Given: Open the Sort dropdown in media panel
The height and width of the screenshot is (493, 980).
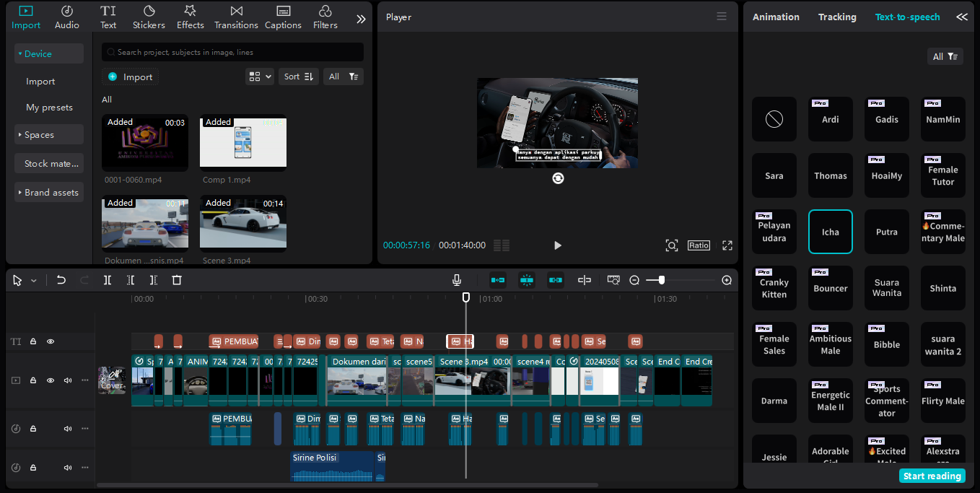Looking at the screenshot, I should point(298,77).
